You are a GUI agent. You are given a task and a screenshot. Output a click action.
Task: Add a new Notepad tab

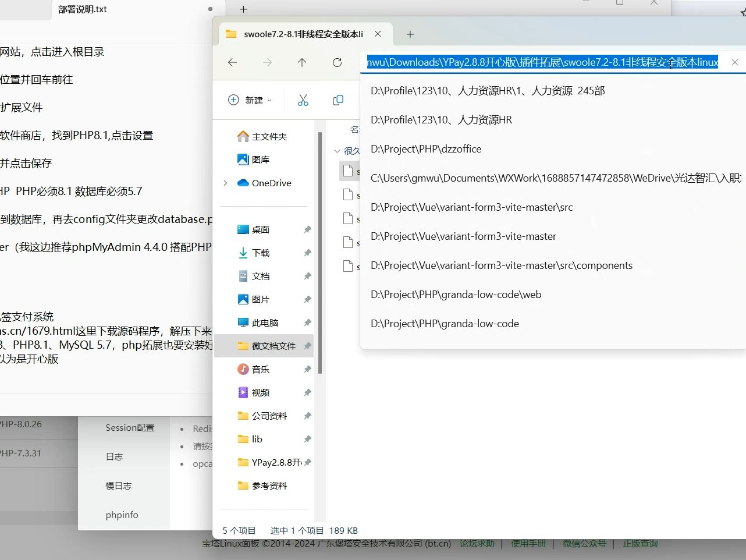pos(244,9)
